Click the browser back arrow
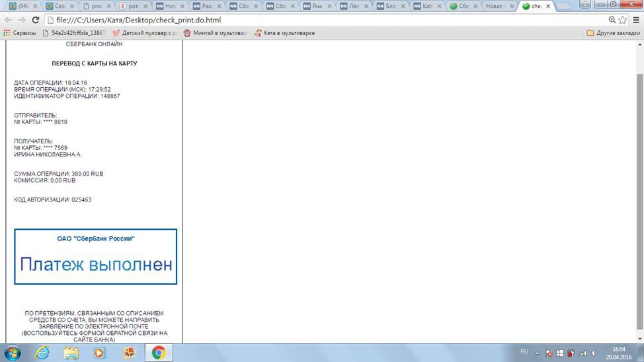This screenshot has width=644, height=362. (x=8, y=20)
